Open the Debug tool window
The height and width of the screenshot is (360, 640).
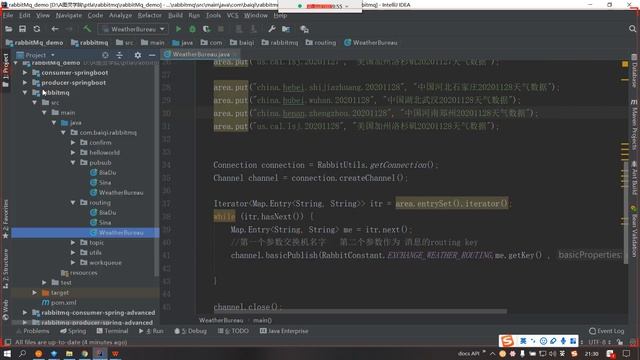(191, 331)
